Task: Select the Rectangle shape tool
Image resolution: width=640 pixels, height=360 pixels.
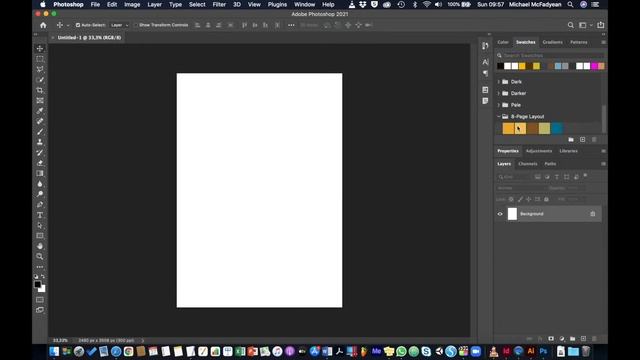Action: pyautogui.click(x=40, y=236)
